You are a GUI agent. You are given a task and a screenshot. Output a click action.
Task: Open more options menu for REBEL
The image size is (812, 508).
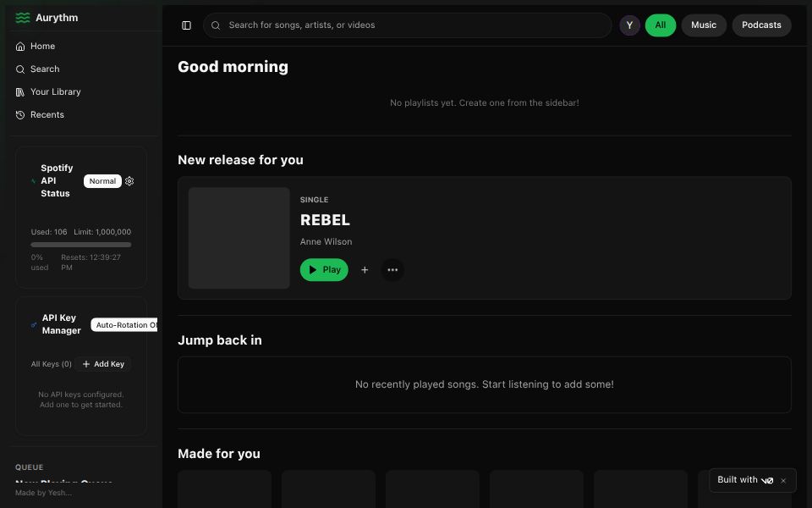(392, 269)
